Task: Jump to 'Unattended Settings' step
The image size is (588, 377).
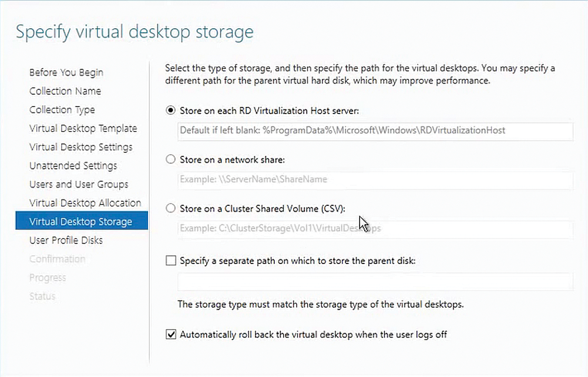Action: (x=73, y=166)
